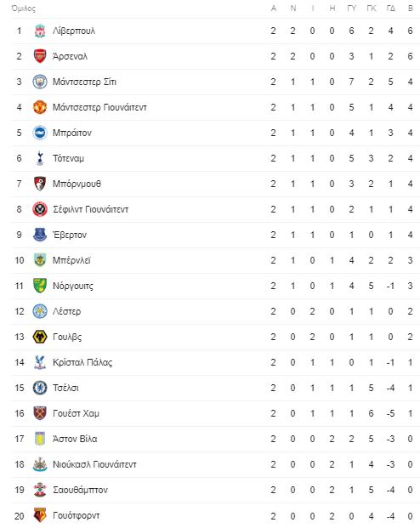Select the Κρίσταλ Πάλας team name

tap(82, 362)
